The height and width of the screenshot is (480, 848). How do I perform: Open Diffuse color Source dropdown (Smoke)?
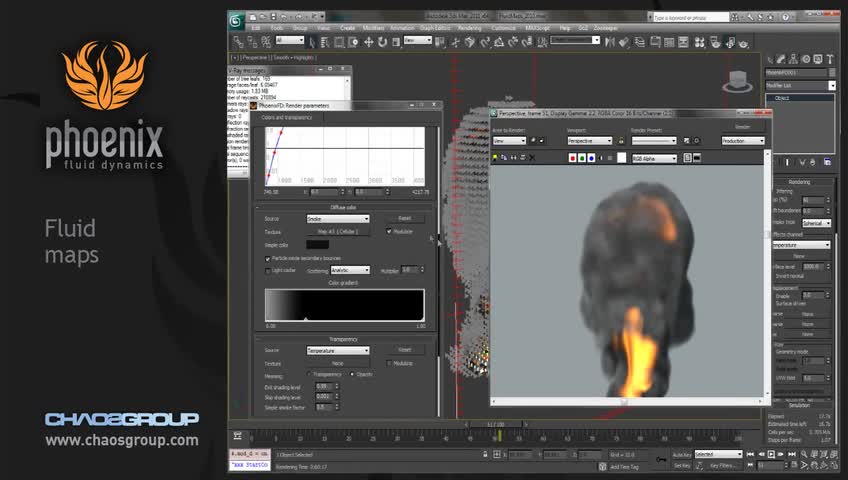(337, 218)
